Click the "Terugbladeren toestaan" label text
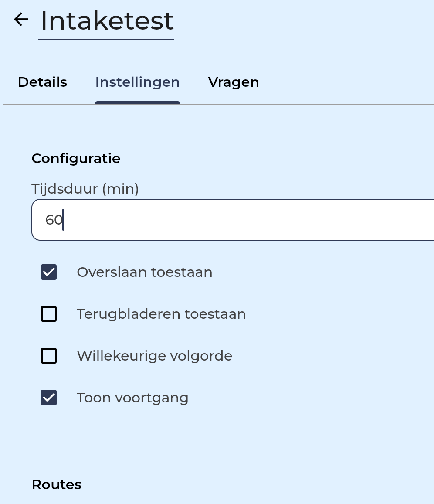The height and width of the screenshot is (504, 434). coord(161,314)
